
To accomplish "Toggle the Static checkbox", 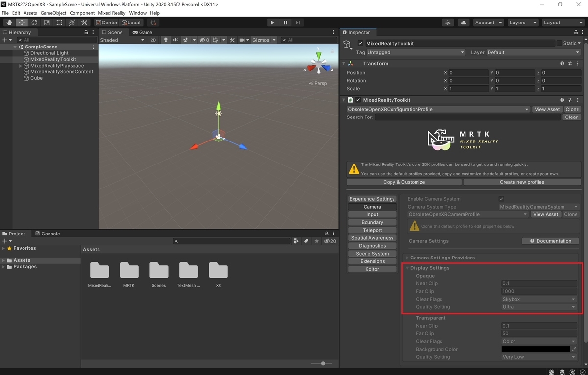I will 559,43.
